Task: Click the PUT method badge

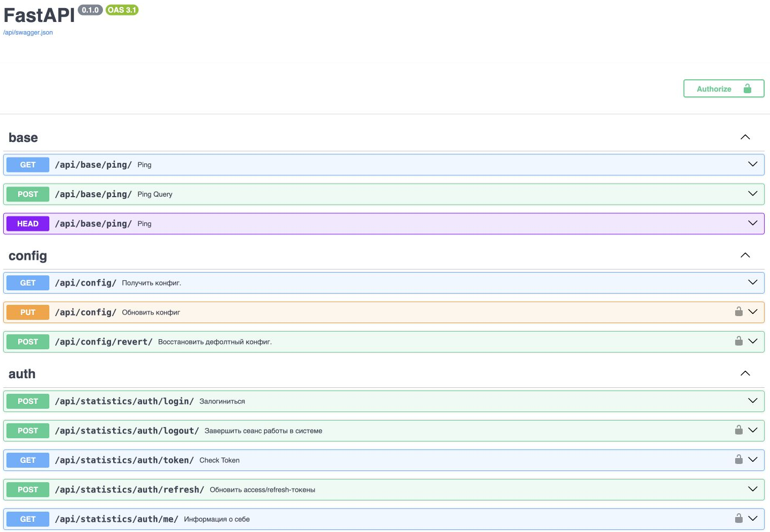Action: pyautogui.click(x=28, y=312)
